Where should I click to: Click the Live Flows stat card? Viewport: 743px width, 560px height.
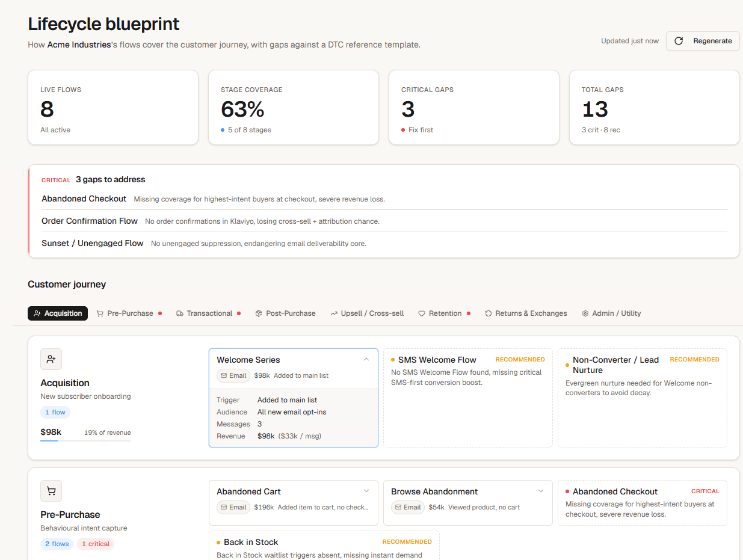[x=113, y=108]
